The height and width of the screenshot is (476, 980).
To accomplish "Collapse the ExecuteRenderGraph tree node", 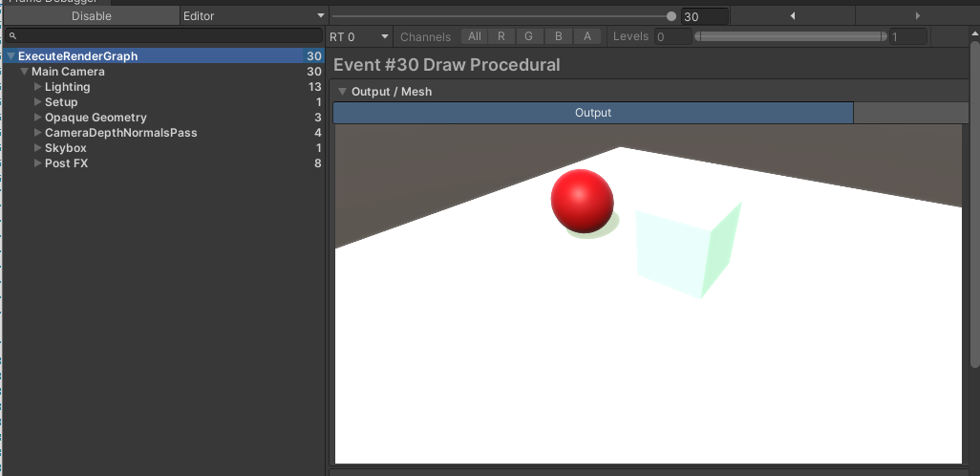I will pos(11,56).
